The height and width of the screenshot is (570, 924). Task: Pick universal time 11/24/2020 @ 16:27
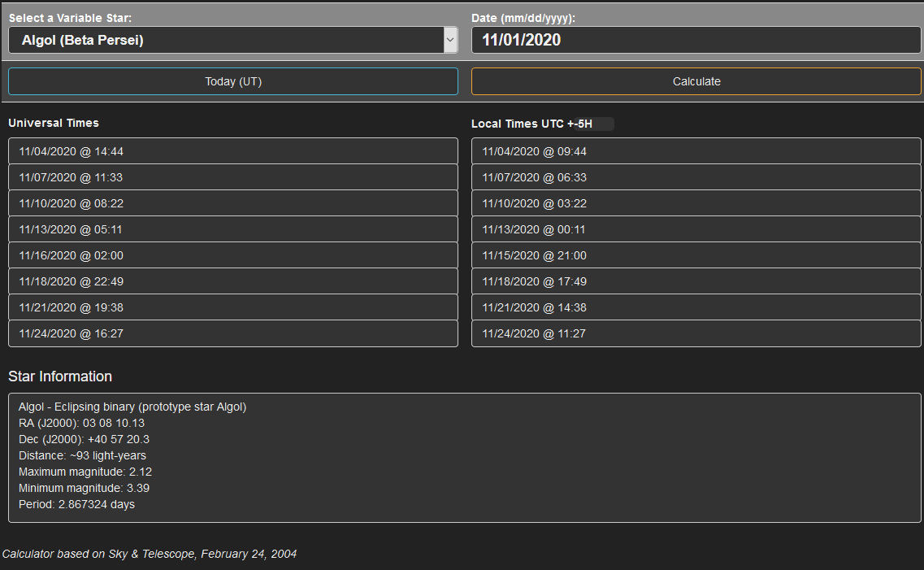(233, 333)
